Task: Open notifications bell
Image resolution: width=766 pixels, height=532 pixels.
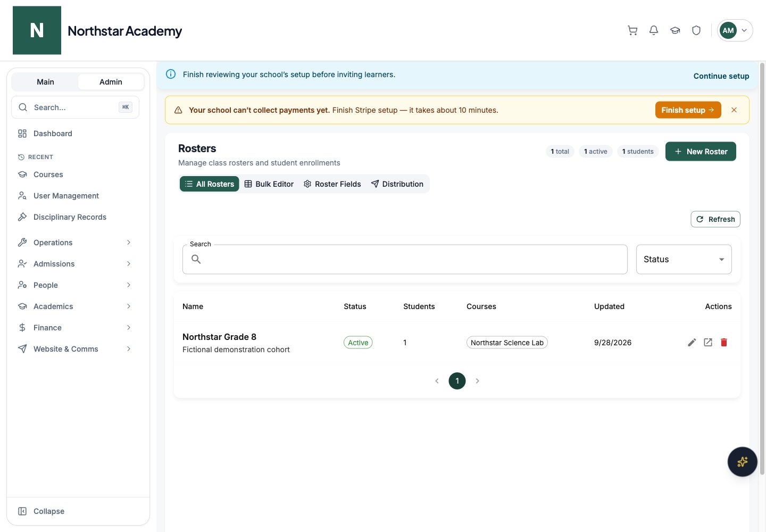Action: (x=654, y=30)
